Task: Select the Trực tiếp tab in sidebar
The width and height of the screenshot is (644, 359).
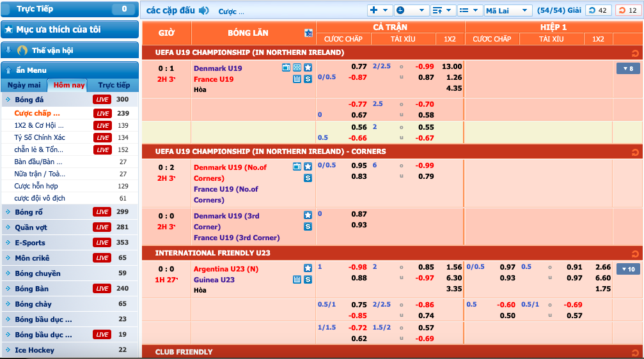Action: tap(114, 86)
